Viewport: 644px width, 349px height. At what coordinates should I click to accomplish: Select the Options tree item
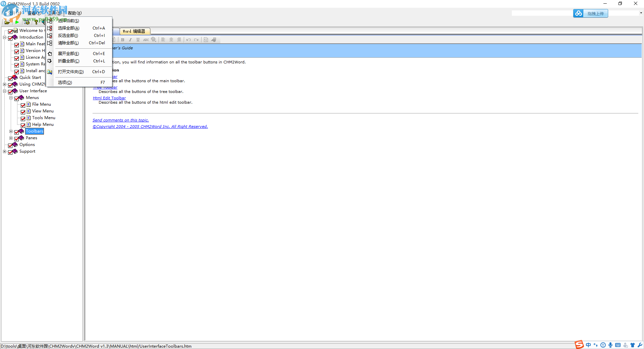tap(27, 145)
